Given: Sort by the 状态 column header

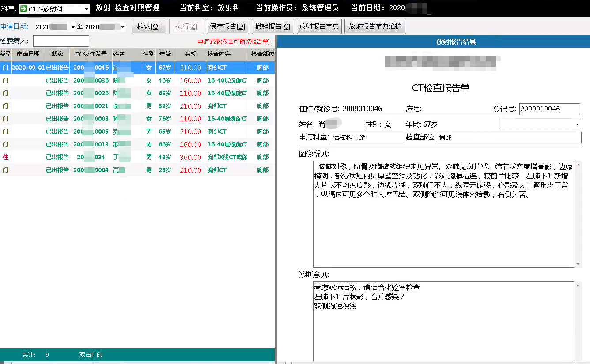Looking at the screenshot, I should tap(57, 54).
